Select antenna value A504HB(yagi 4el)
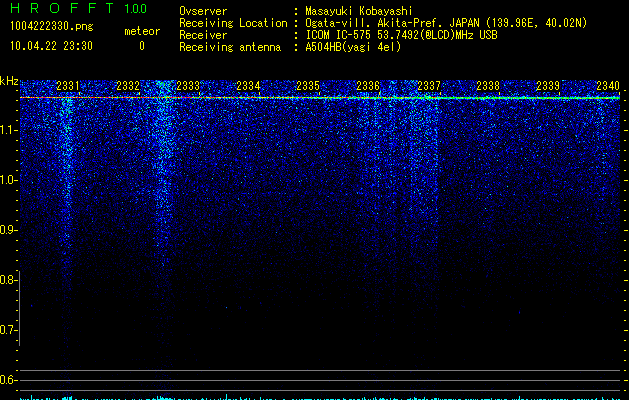629x400 pixels. point(353,47)
